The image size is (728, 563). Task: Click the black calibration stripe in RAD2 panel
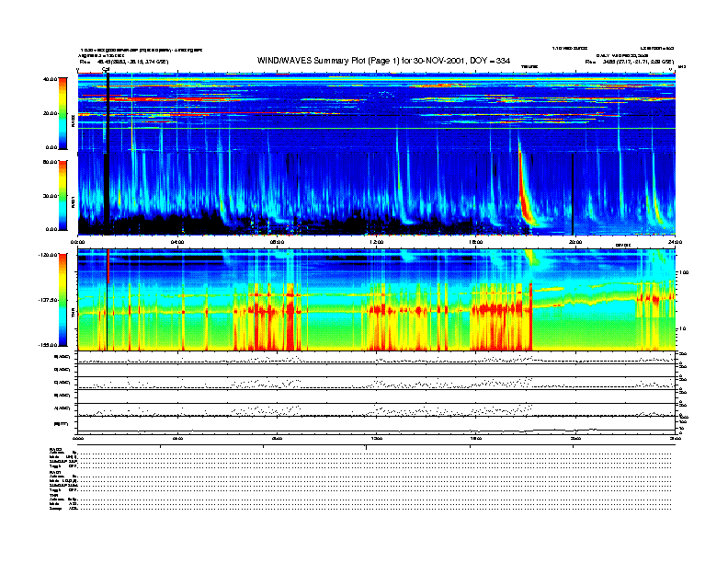[108, 113]
